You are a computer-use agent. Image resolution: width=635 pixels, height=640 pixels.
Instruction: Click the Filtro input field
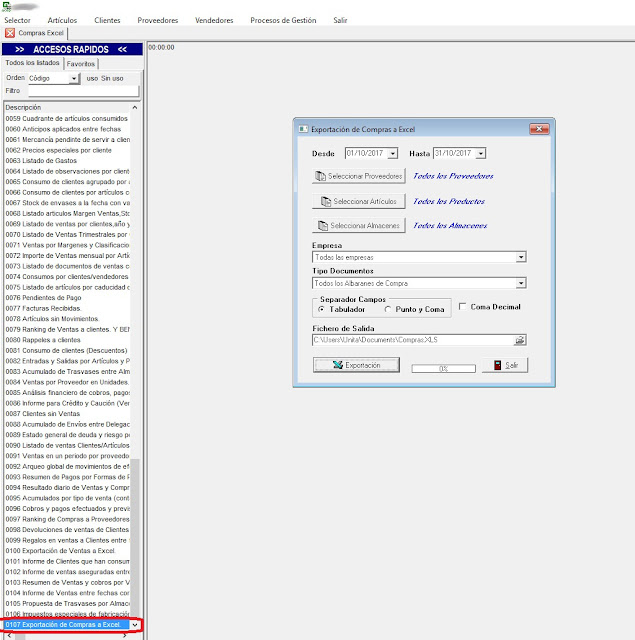[84, 91]
